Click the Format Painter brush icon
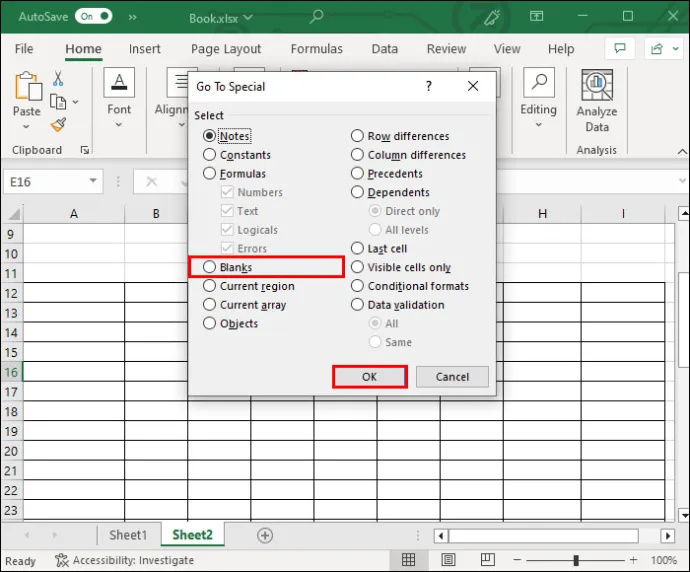 tap(58, 125)
